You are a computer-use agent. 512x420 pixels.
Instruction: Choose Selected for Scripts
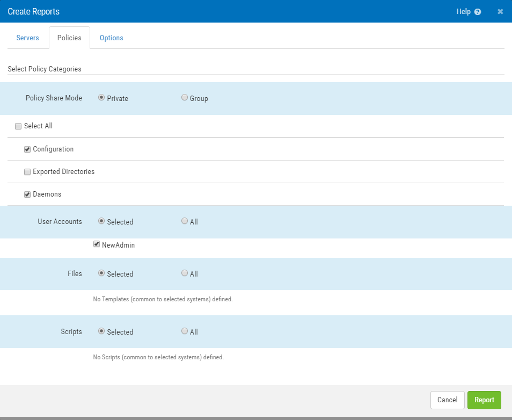pyautogui.click(x=101, y=331)
